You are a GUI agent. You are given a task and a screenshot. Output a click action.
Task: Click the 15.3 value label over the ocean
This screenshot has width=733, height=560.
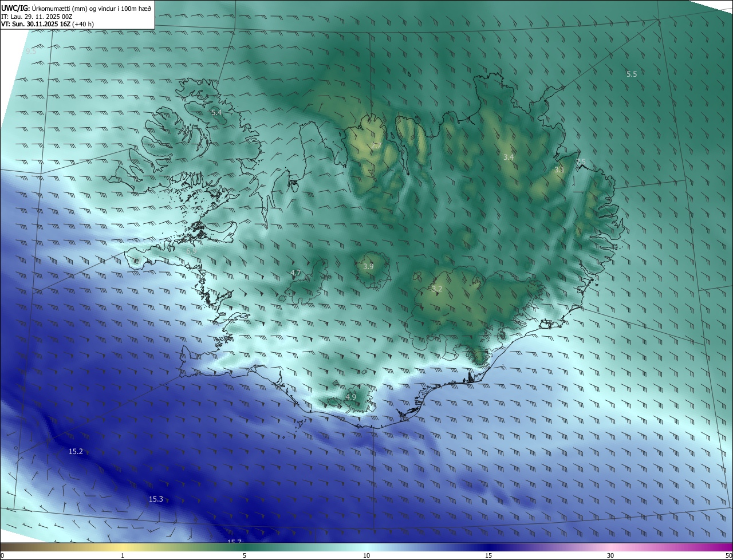pos(156,499)
